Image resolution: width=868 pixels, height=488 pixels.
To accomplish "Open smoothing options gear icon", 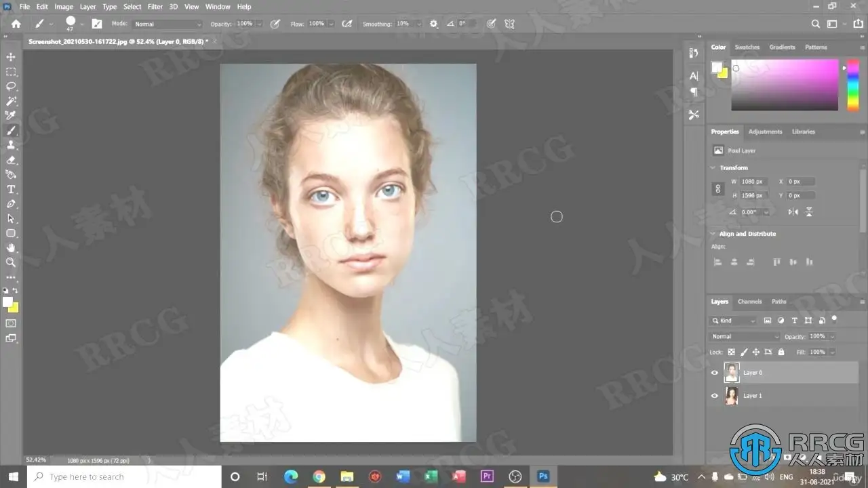I will click(434, 24).
